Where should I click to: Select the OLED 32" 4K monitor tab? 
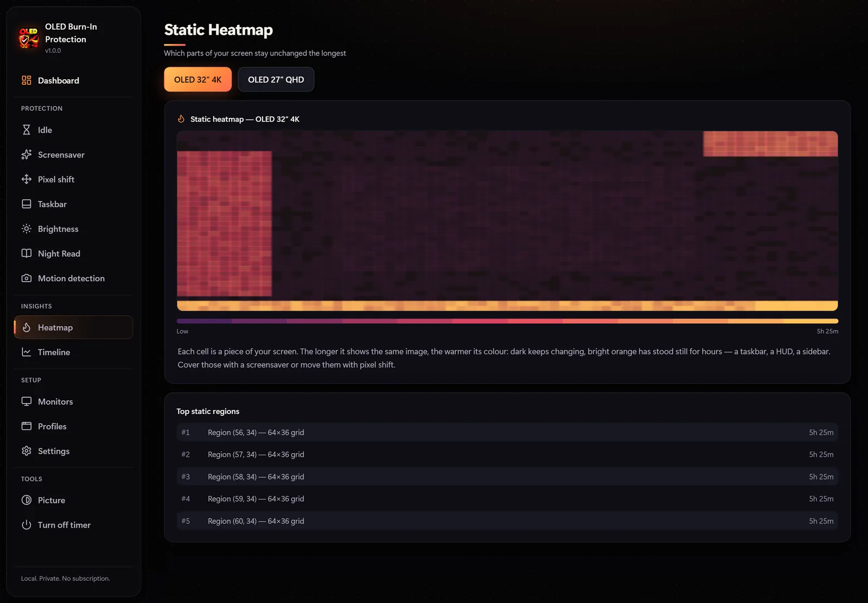coord(198,79)
